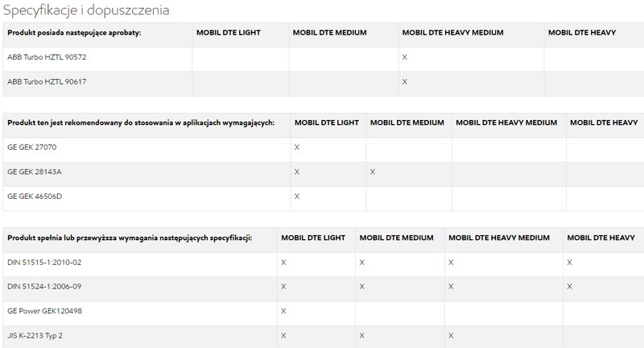Click the X mark in ABB Turbo HZTL 90572 row
The height and width of the screenshot is (348, 644).
pyautogui.click(x=404, y=58)
